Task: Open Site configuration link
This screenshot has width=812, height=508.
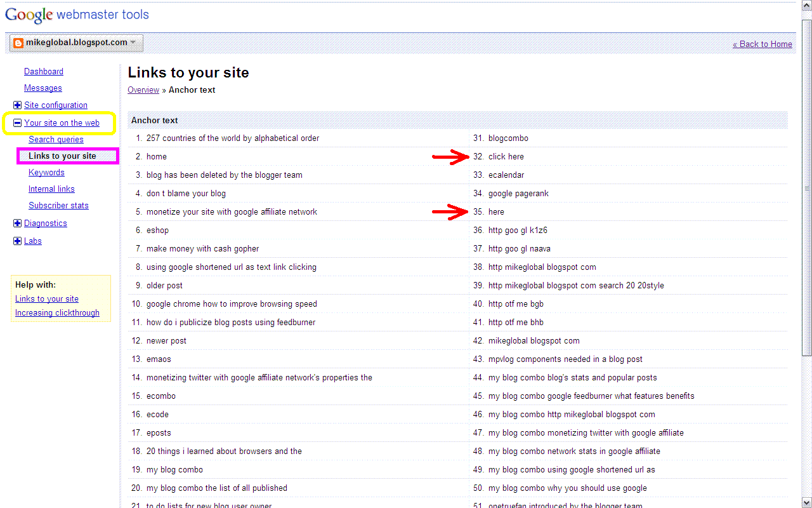Action: point(56,105)
